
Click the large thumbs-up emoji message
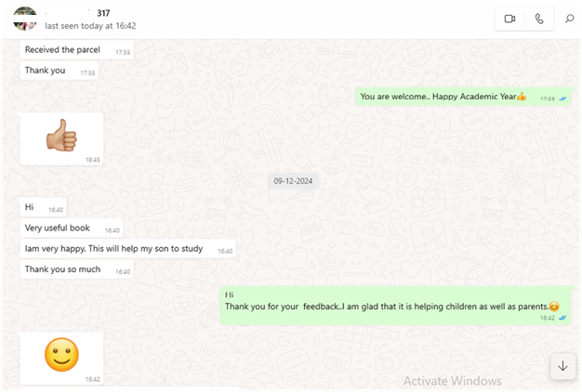click(61, 137)
